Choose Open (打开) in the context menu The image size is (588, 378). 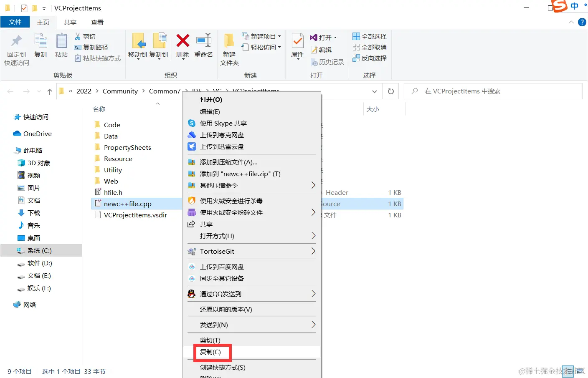[252, 100]
